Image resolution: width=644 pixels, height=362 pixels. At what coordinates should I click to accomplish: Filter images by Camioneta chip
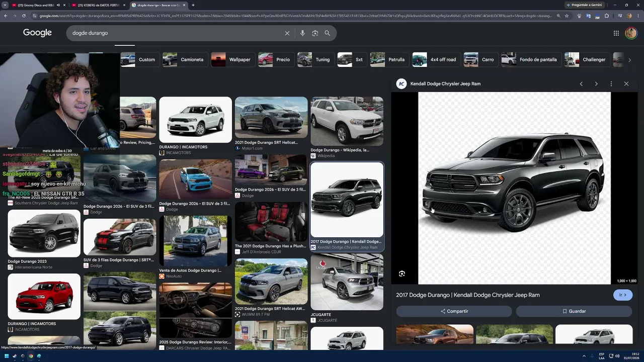click(184, 59)
